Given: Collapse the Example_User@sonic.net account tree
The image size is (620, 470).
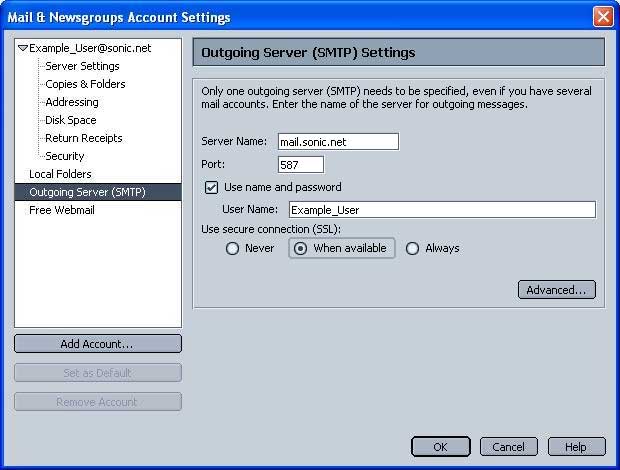Looking at the screenshot, I should click(23, 48).
